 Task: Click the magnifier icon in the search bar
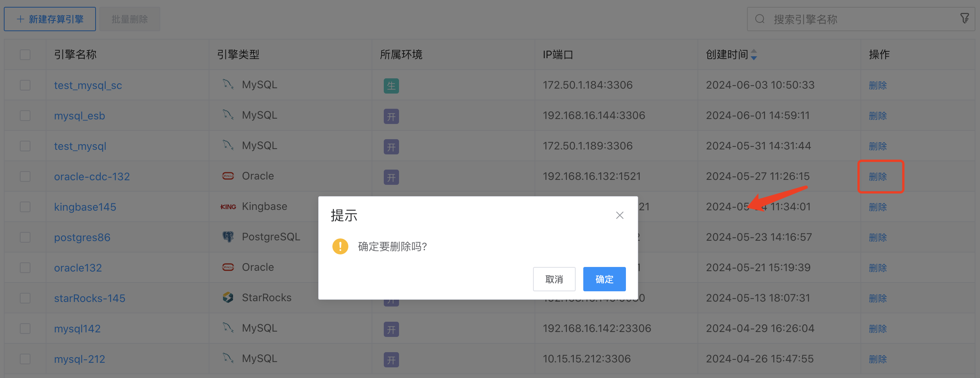pos(760,19)
